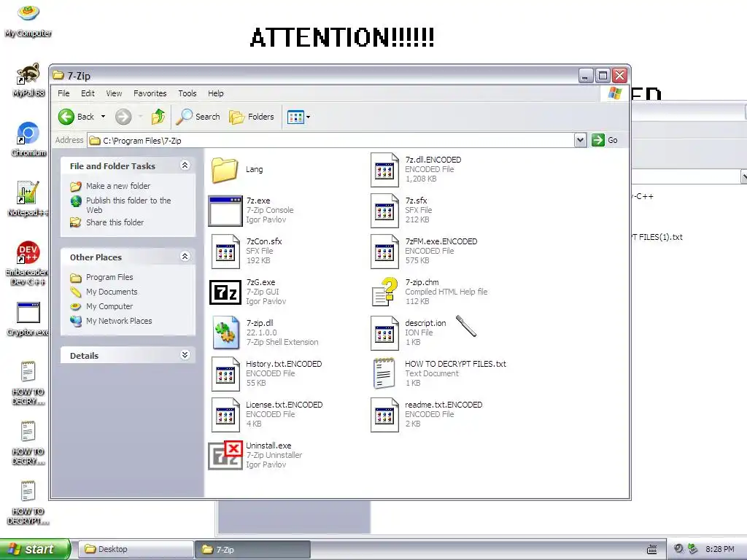Select the 7zFM.exe.ENCODED file icon
The image size is (747, 560).
(x=384, y=252)
